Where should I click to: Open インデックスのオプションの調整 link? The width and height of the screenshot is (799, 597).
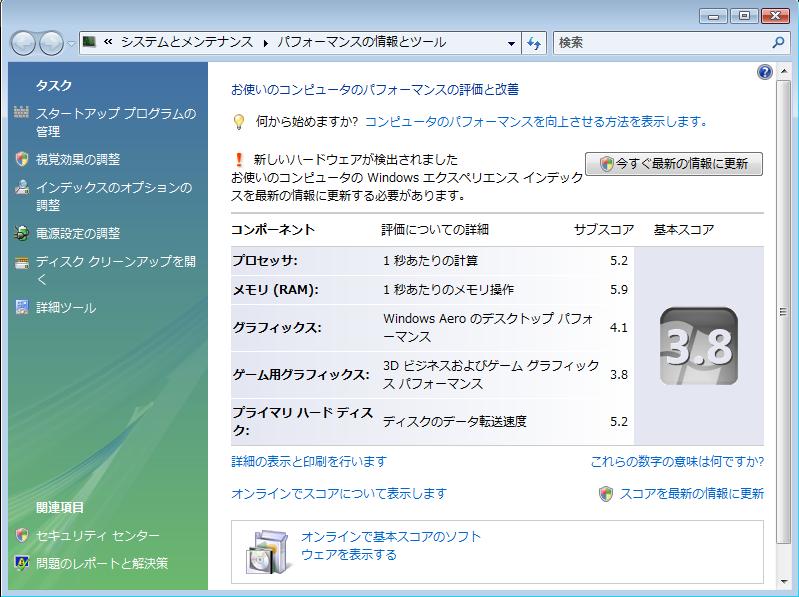(114, 196)
